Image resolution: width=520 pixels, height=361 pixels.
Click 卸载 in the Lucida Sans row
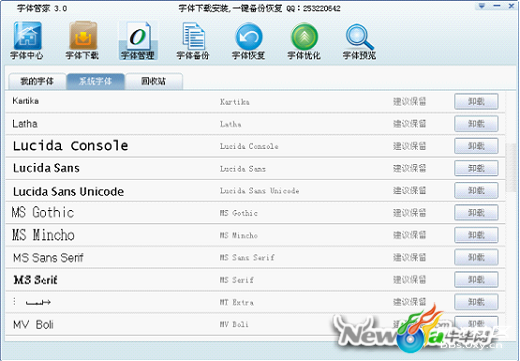coord(476,168)
